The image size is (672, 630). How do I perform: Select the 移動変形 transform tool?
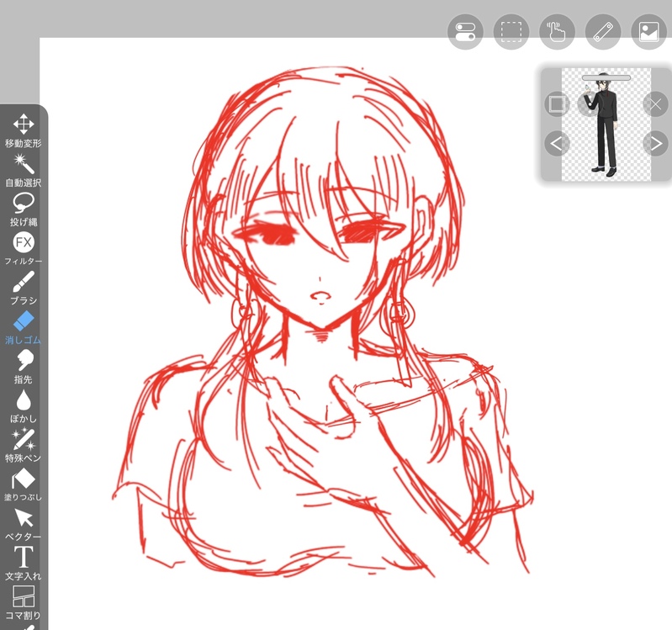click(x=24, y=131)
